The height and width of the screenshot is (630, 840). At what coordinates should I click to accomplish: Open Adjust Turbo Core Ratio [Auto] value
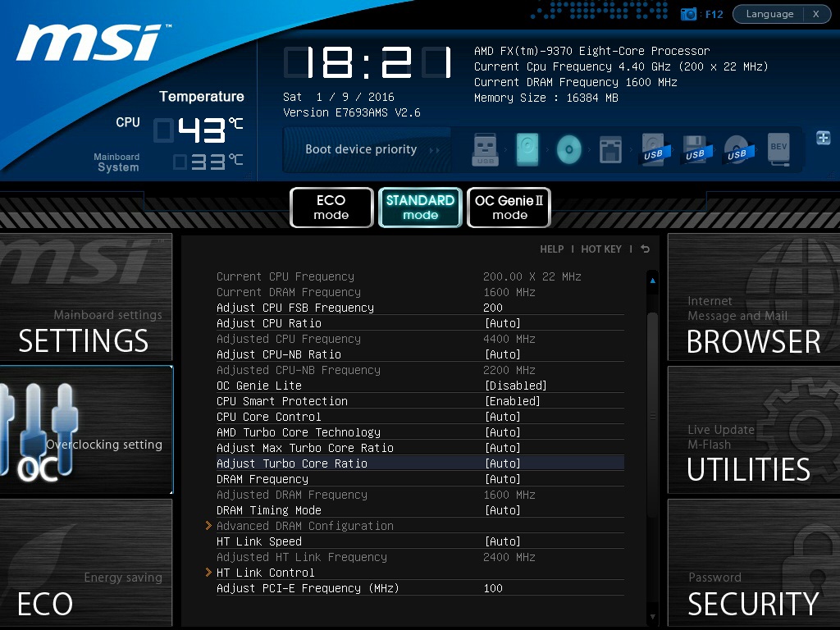click(503, 463)
